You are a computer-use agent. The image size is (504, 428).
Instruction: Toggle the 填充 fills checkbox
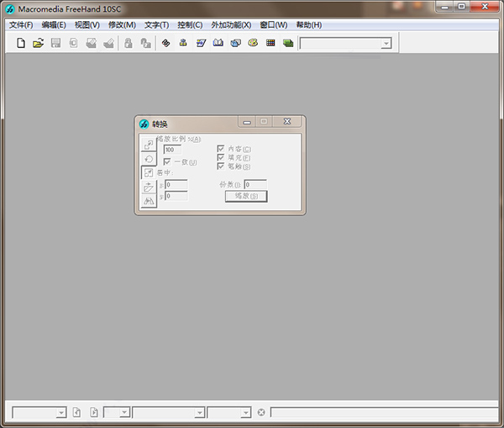pyautogui.click(x=221, y=157)
